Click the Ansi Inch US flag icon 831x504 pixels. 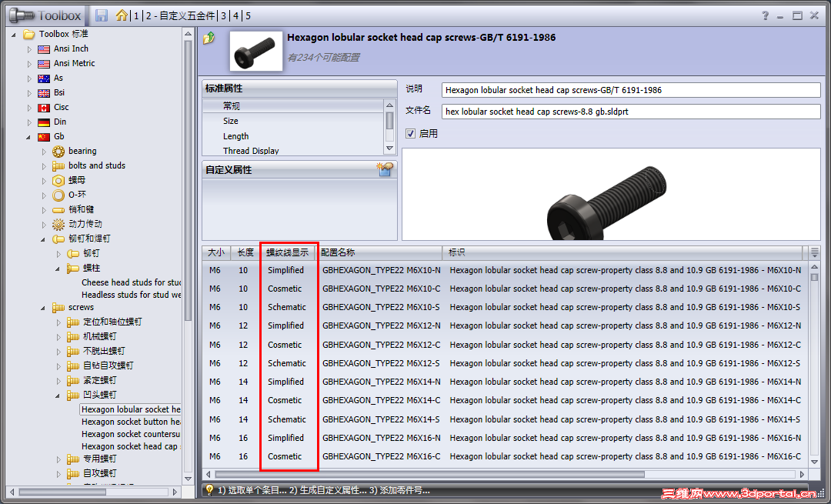(x=44, y=48)
